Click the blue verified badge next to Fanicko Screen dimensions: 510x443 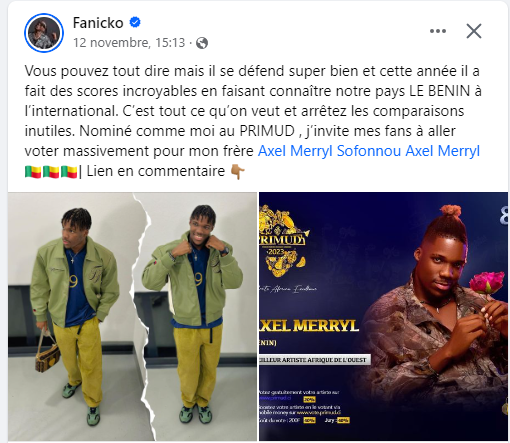pyautogui.click(x=135, y=23)
